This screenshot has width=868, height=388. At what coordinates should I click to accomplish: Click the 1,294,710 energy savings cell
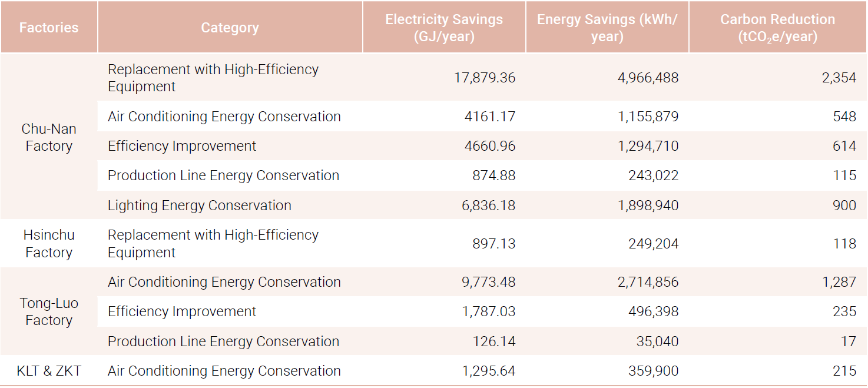tap(648, 146)
